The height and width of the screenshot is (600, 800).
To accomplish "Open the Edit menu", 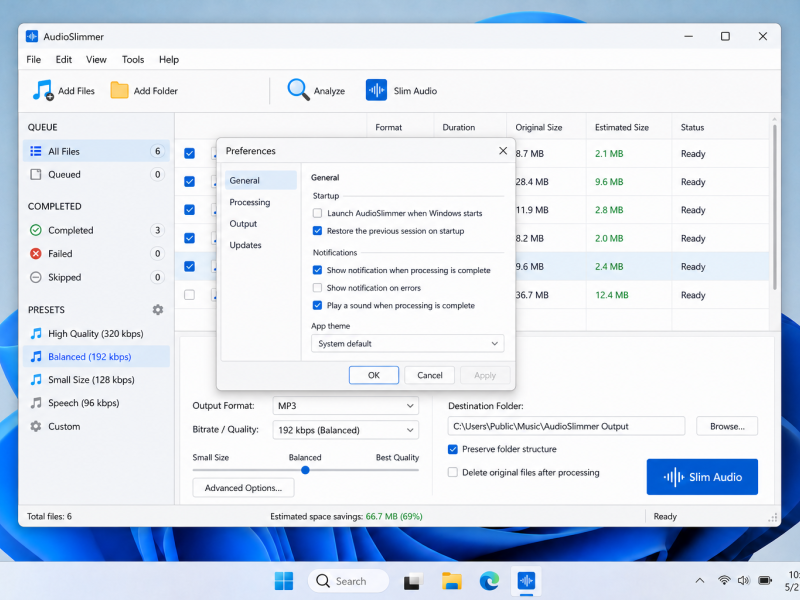I will tap(64, 59).
